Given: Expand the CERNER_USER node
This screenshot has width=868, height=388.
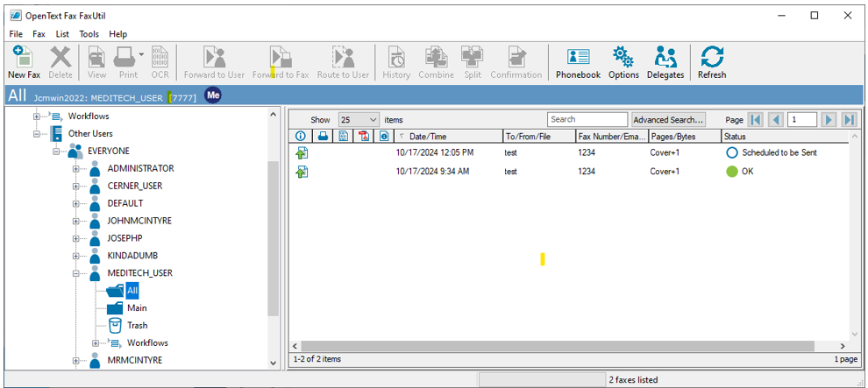Looking at the screenshot, I should coord(75,187).
